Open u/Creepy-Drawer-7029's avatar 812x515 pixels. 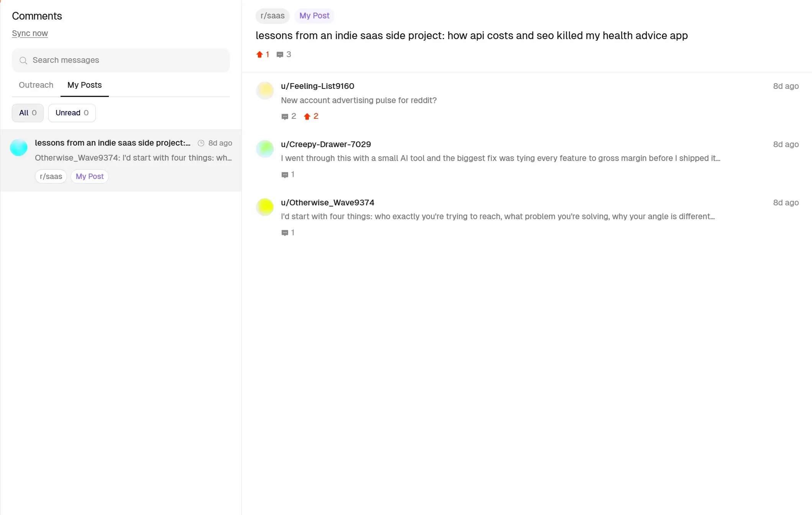pyautogui.click(x=265, y=149)
